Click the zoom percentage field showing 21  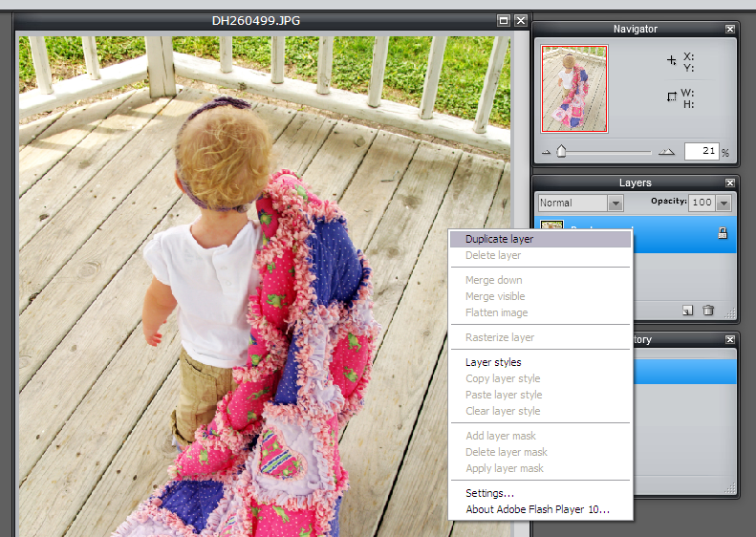click(x=702, y=151)
